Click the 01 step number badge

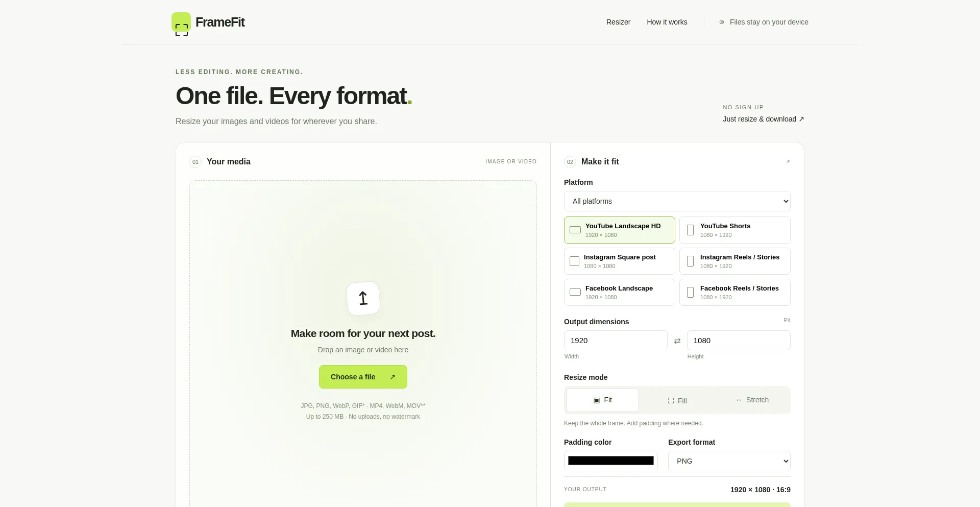[195, 162]
